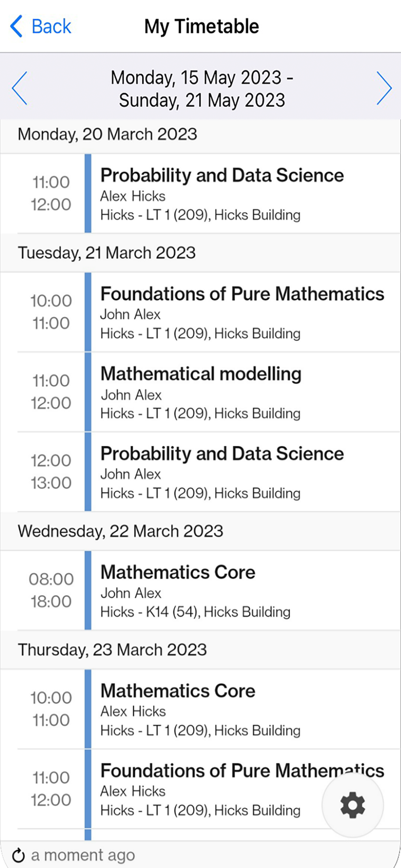Open Thursday 10:00 Mathematics Core class

pyautogui.click(x=200, y=709)
